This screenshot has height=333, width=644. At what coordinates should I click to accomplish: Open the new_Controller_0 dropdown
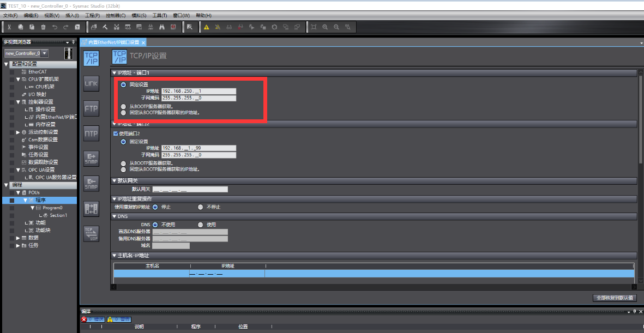[x=26, y=53]
